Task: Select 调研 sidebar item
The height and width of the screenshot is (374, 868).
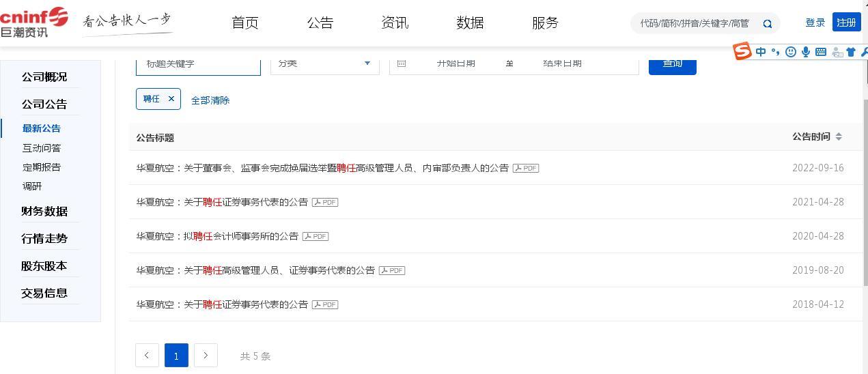Action: coord(32,186)
